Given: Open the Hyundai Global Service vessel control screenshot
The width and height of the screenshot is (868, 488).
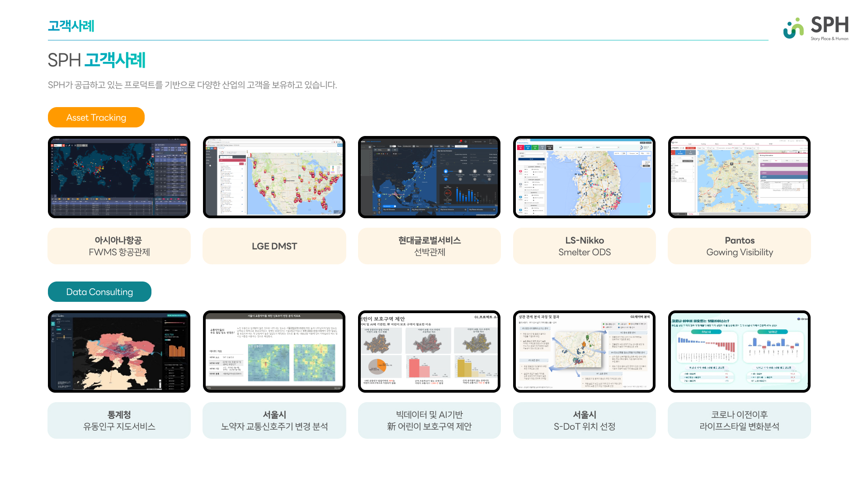Looking at the screenshot, I should click(x=429, y=177).
